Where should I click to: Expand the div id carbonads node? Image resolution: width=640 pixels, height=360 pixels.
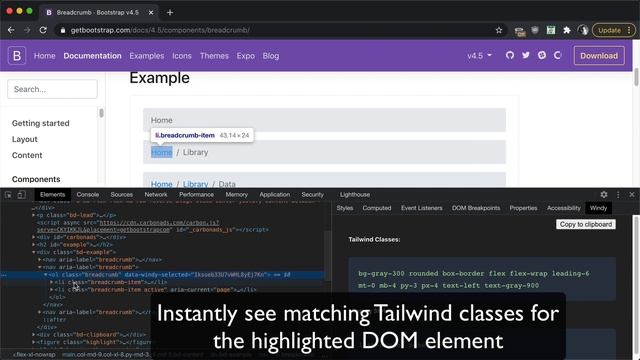(x=34, y=237)
